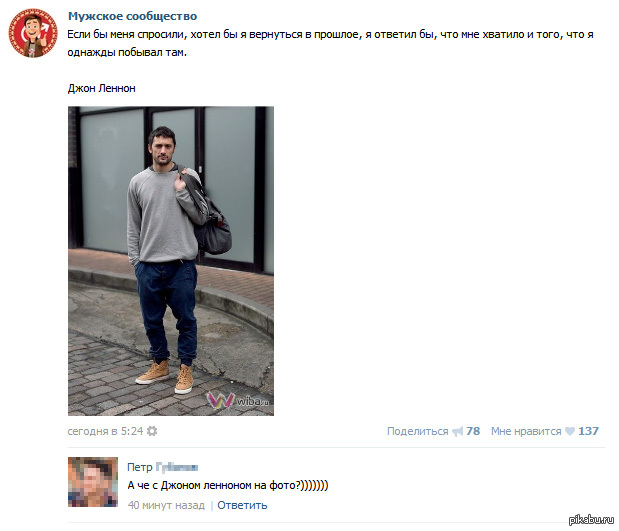Screen dimensions: 619x531
Task: Click the Мужское сообщество community avatar
Action: click(33, 33)
